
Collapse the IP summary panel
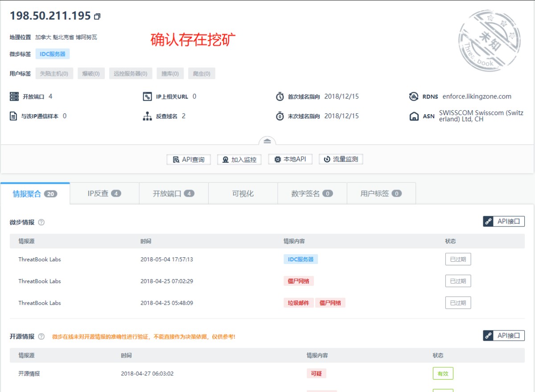[x=267, y=141]
